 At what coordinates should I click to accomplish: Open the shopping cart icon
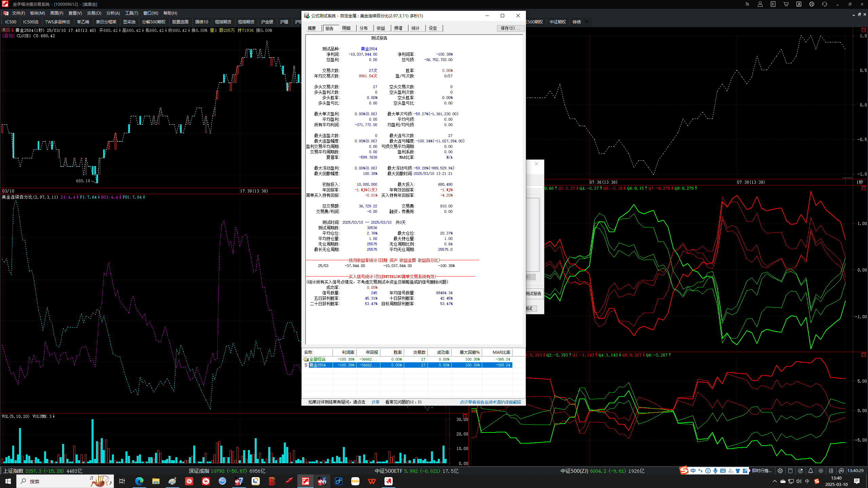pos(786,4)
